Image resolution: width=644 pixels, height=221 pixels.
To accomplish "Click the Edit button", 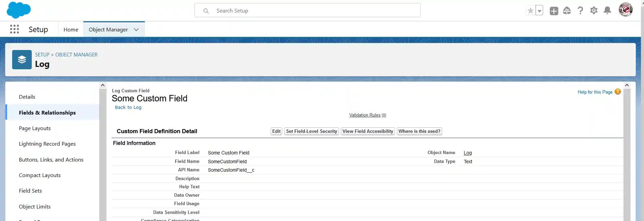I will coord(276,131).
